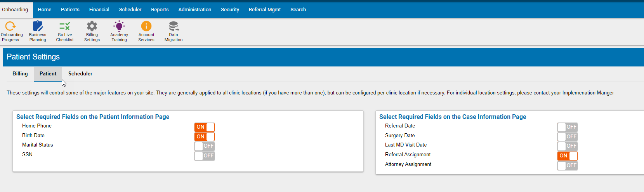Launch Academy Training lightbulb icon
The width and height of the screenshot is (644, 192).
[119, 26]
